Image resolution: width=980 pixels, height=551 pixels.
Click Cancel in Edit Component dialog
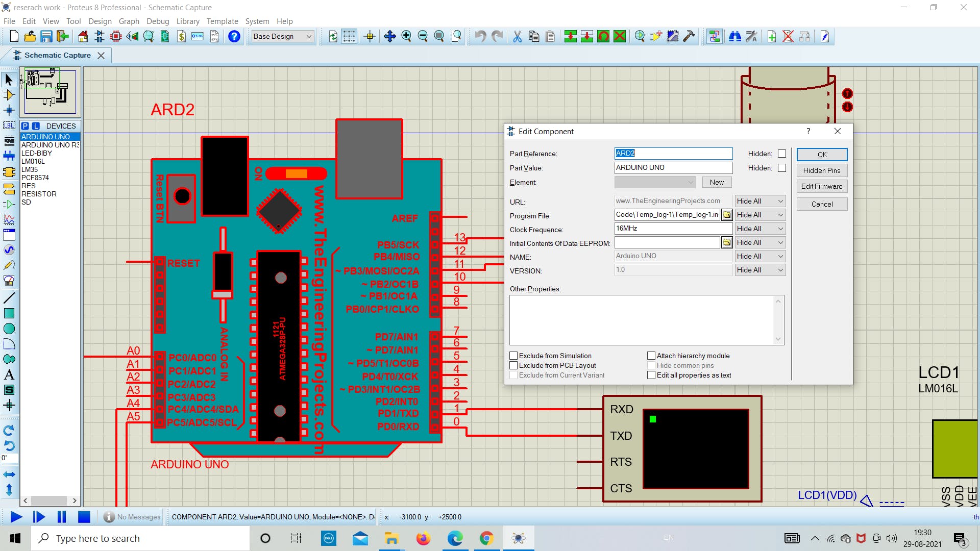click(822, 204)
